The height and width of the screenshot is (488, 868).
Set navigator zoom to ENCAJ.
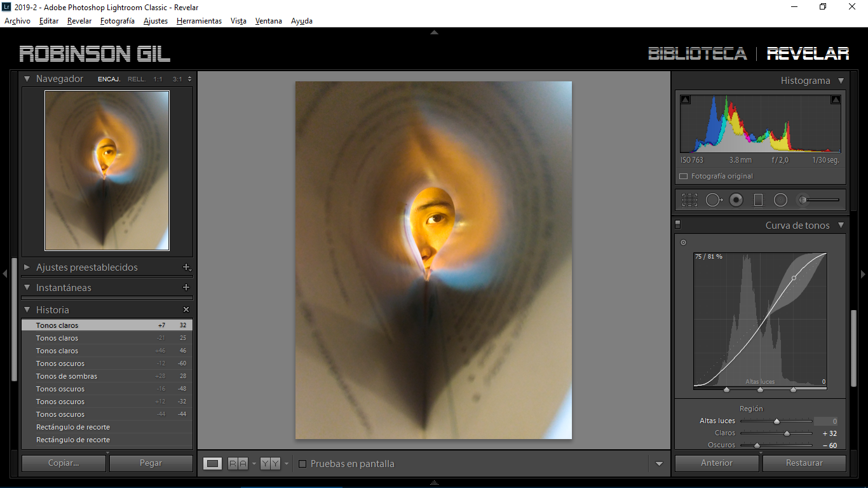point(109,79)
